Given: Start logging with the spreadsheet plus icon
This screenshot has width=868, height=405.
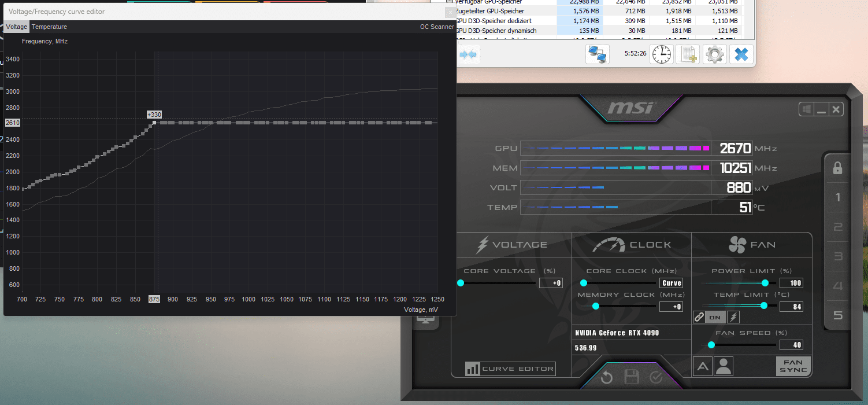Looking at the screenshot, I should pos(688,54).
